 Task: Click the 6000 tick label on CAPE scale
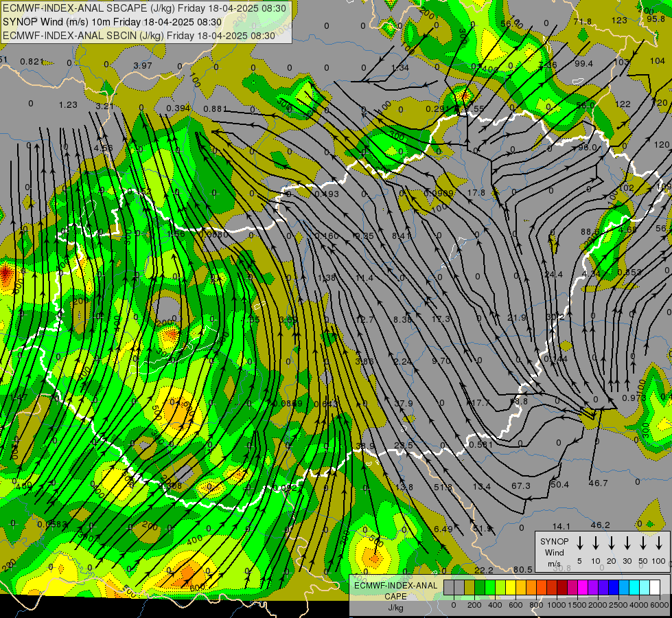coord(660,605)
